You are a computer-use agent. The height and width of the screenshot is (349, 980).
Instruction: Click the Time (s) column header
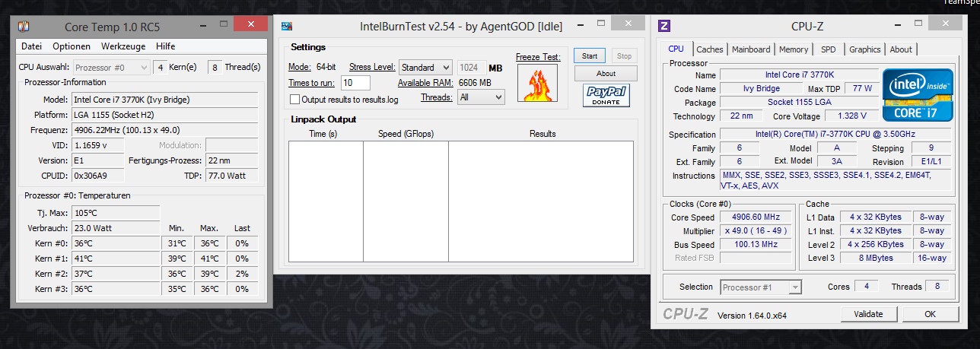click(323, 134)
